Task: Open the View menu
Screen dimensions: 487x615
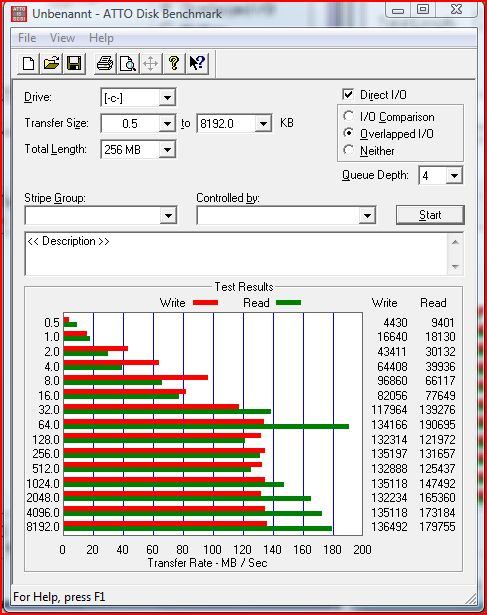Action: (62, 38)
